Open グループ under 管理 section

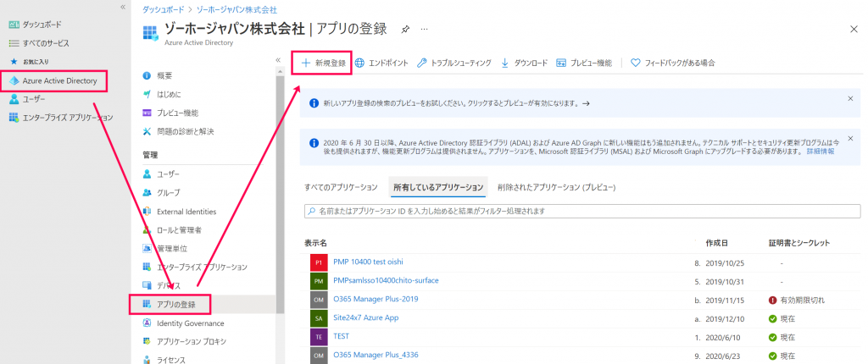160,192
